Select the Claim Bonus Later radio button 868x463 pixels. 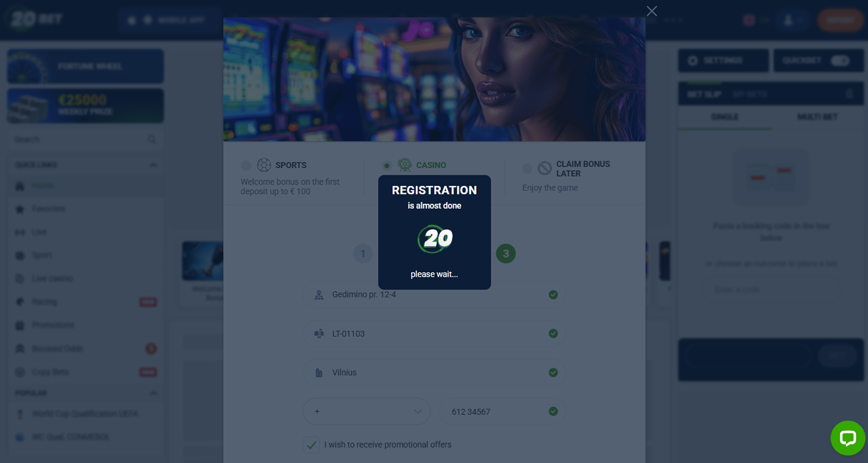point(527,168)
